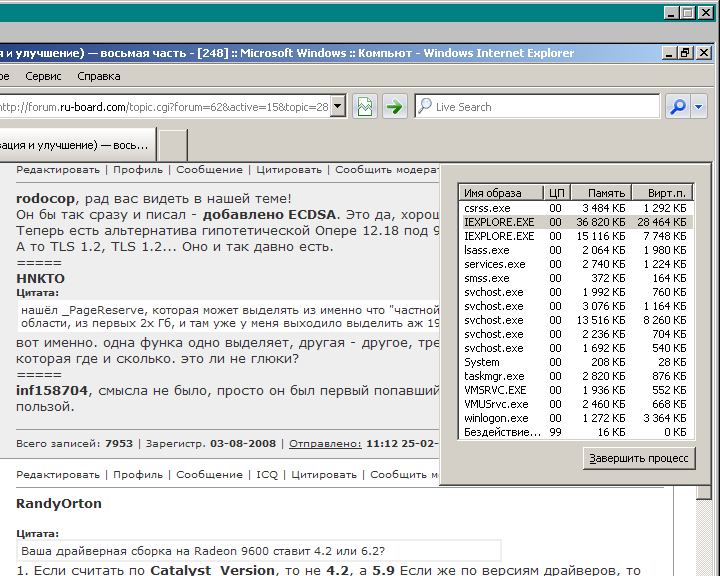Click the green Go arrow button
Viewport: 720px width, 576px height.
(x=394, y=107)
